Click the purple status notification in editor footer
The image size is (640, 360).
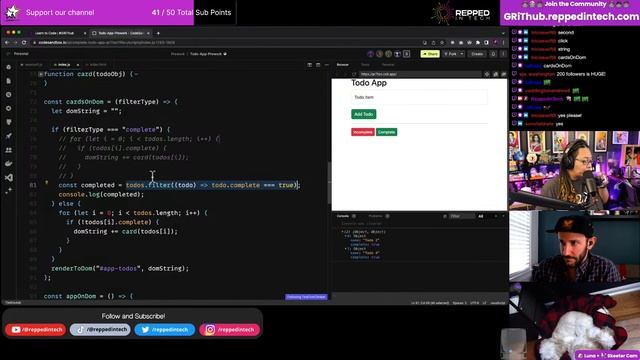[306, 297]
